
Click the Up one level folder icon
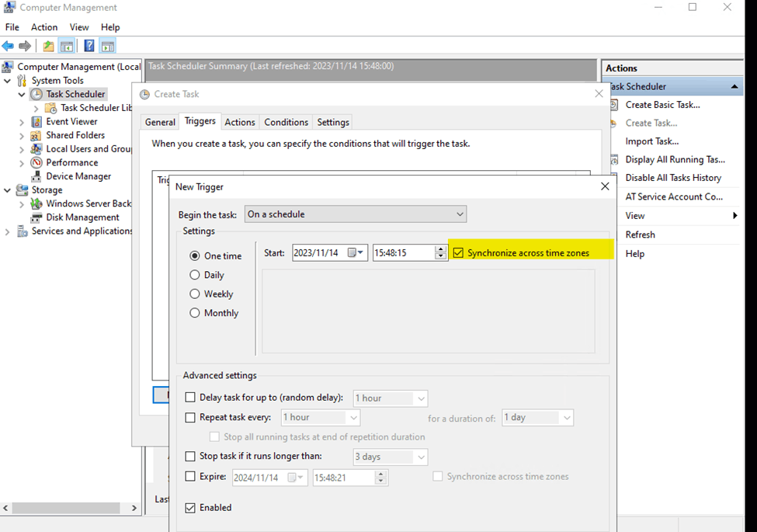coord(48,47)
